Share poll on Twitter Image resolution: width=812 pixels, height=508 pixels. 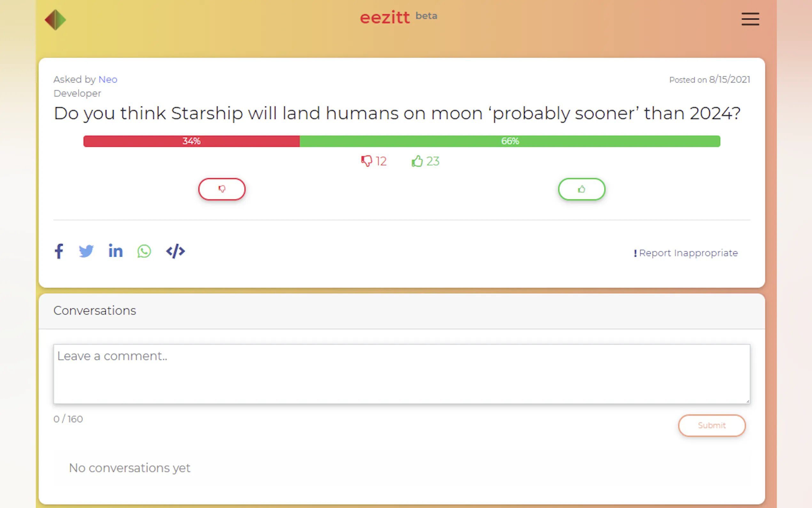[86, 251]
